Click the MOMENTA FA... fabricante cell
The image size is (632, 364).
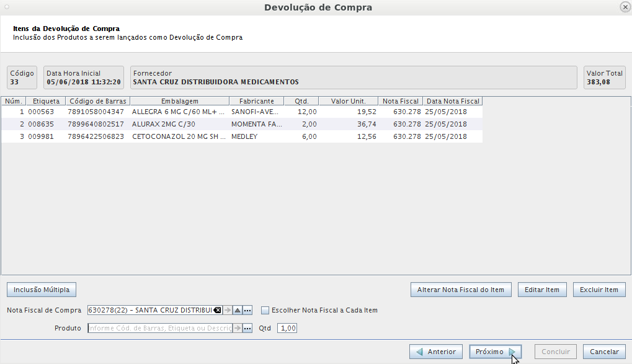pos(256,124)
